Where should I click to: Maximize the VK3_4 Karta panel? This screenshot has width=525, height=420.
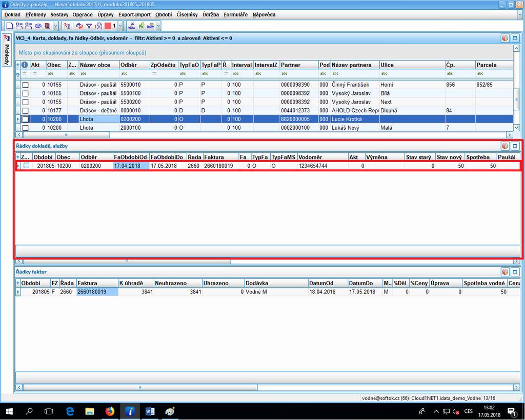point(515,38)
